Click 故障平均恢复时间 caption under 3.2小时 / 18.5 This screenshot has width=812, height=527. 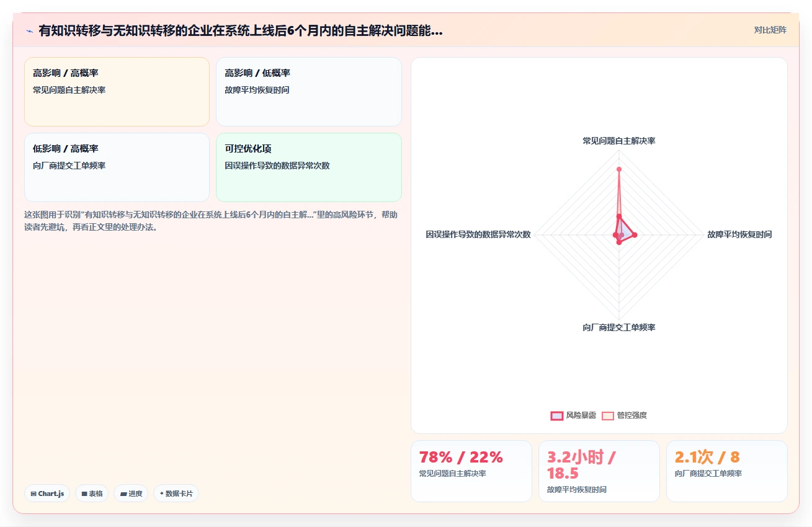[576, 490]
